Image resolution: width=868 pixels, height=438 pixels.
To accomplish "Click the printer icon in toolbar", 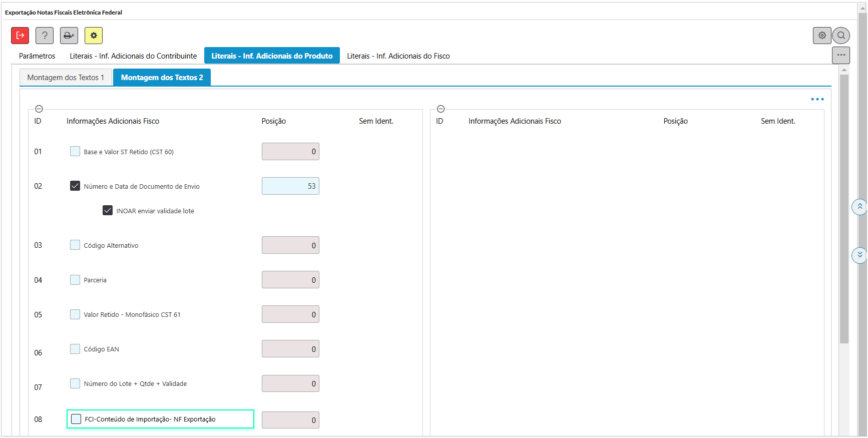I will pos(69,36).
